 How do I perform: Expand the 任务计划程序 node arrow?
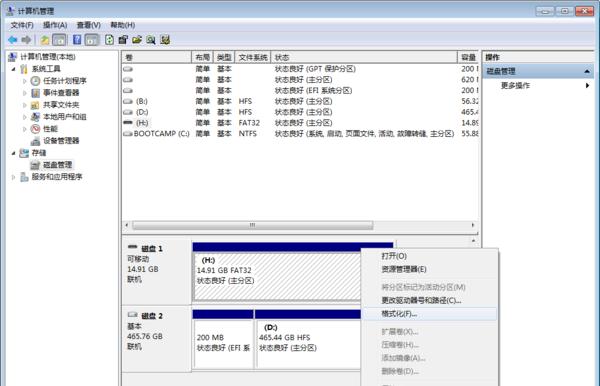click(x=24, y=81)
